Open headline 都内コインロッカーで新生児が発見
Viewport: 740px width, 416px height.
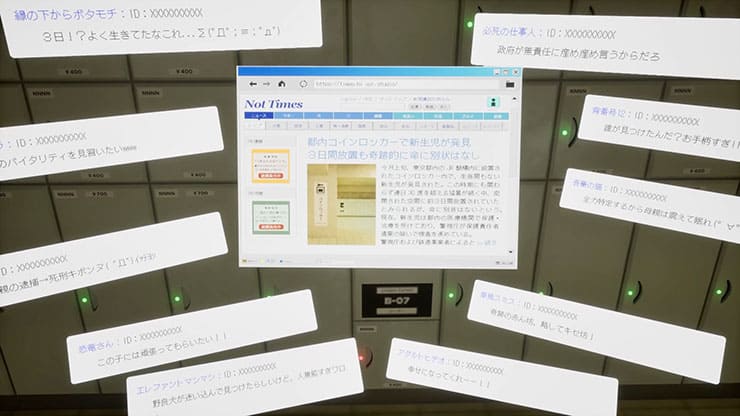click(x=389, y=142)
